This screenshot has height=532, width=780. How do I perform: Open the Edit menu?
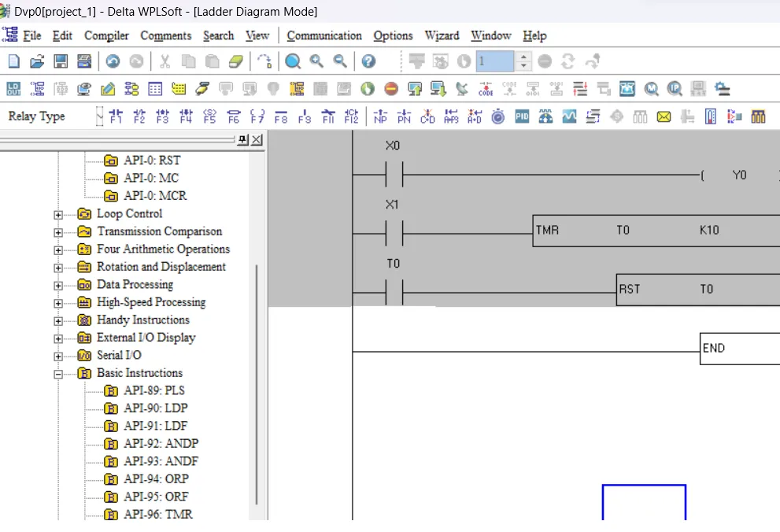pyautogui.click(x=62, y=35)
